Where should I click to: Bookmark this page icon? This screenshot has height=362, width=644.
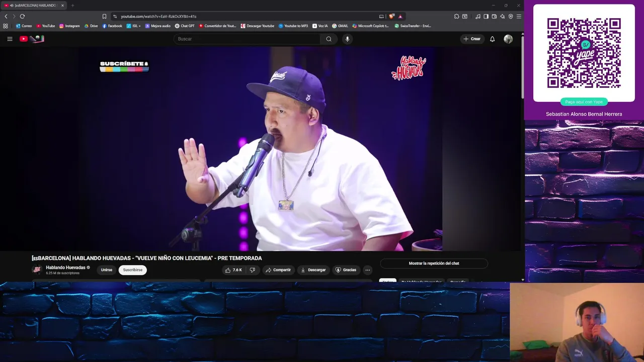[104, 16]
